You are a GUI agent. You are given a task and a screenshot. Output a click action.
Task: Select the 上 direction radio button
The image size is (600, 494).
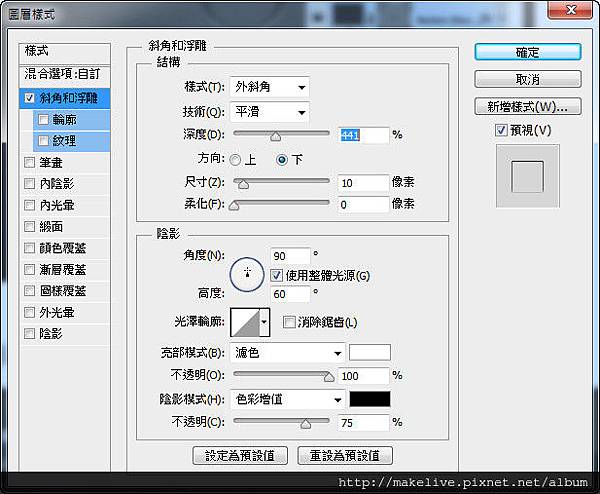point(235,160)
